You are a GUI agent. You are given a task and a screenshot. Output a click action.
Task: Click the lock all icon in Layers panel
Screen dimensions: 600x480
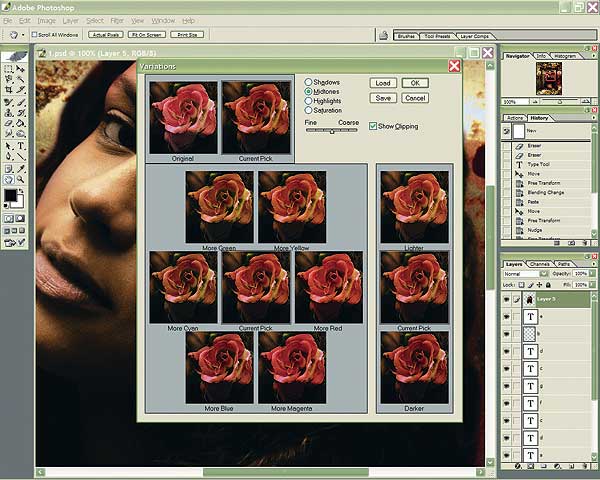547,285
